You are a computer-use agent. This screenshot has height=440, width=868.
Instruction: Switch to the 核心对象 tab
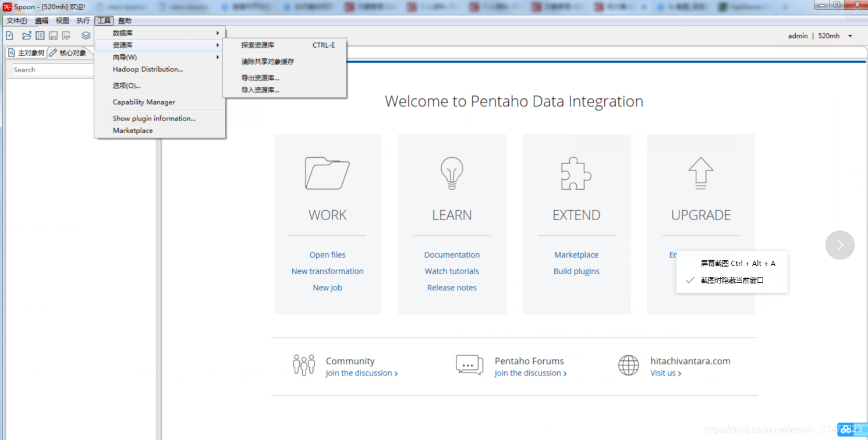click(x=68, y=53)
